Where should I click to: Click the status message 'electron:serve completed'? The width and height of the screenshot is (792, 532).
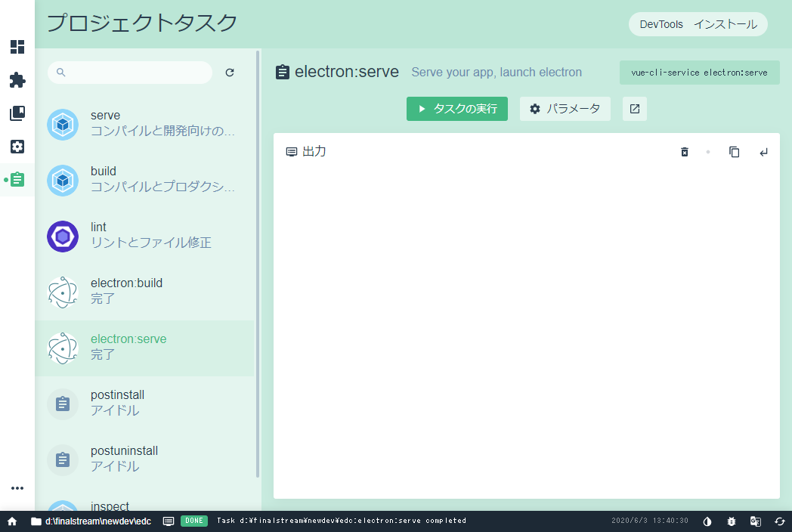342,521
